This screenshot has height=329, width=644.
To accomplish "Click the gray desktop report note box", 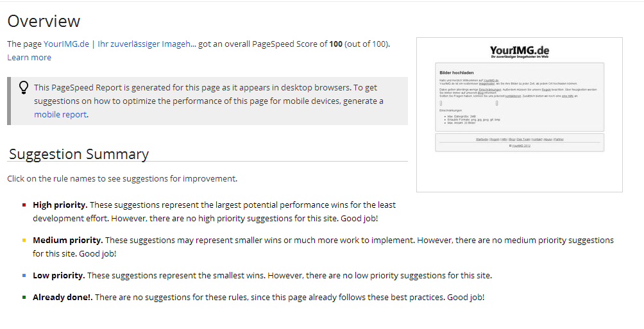I will click(x=207, y=101).
